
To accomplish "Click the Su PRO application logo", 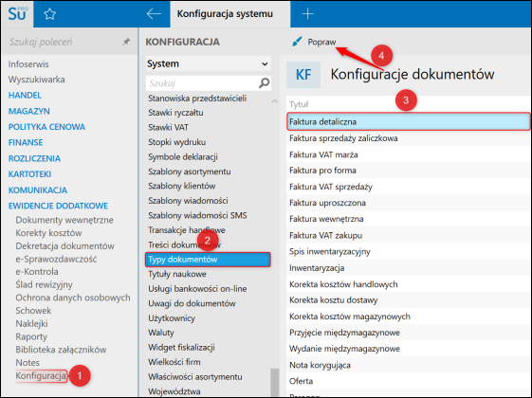I will (17, 14).
